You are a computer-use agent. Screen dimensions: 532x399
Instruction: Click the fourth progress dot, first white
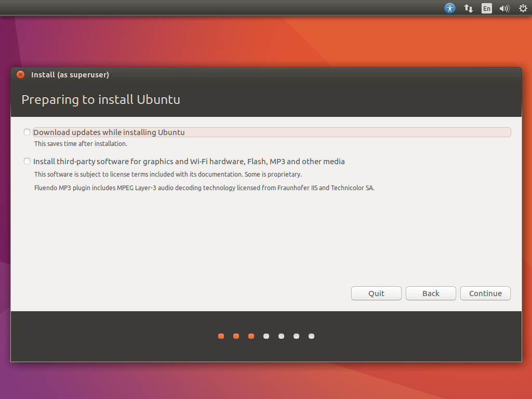(266, 336)
